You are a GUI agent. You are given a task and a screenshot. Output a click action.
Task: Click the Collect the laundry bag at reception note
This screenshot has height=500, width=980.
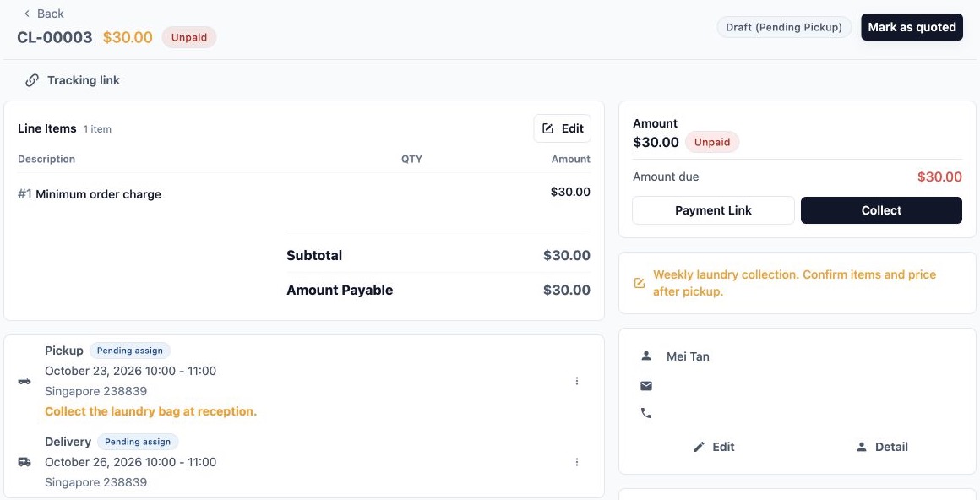(x=150, y=412)
